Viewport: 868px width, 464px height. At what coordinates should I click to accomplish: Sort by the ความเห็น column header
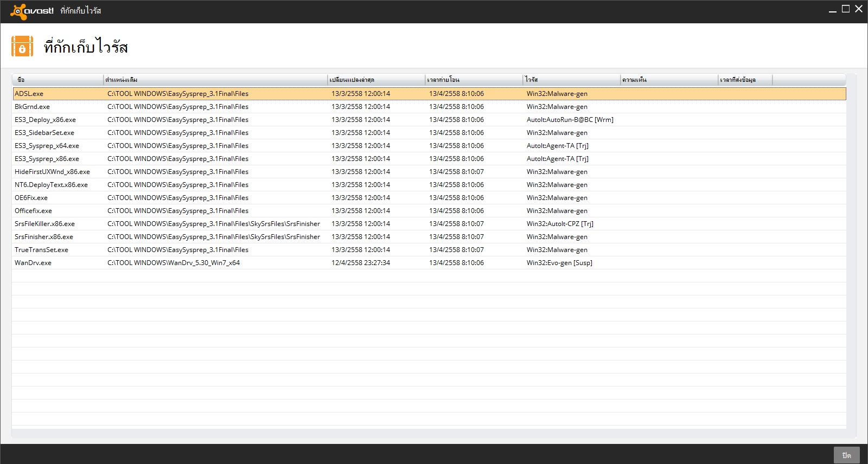point(669,80)
